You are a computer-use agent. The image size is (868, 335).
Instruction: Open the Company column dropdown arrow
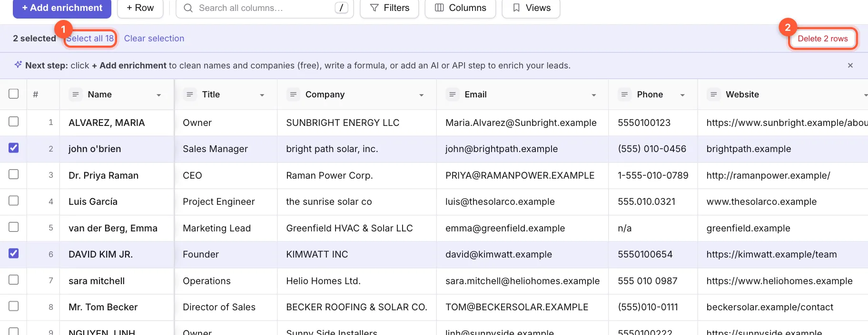coord(421,95)
